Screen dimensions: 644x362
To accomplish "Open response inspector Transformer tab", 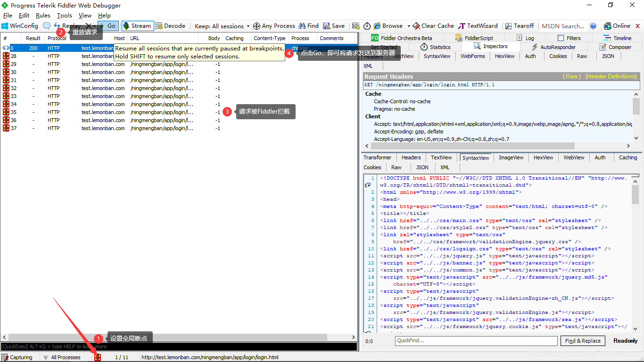I will (377, 157).
